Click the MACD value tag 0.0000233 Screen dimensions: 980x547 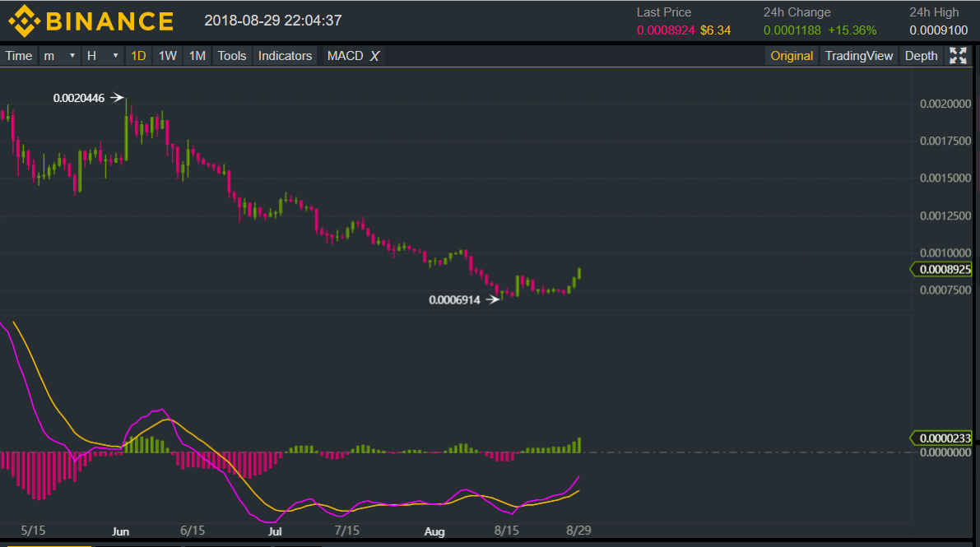pyautogui.click(x=944, y=438)
